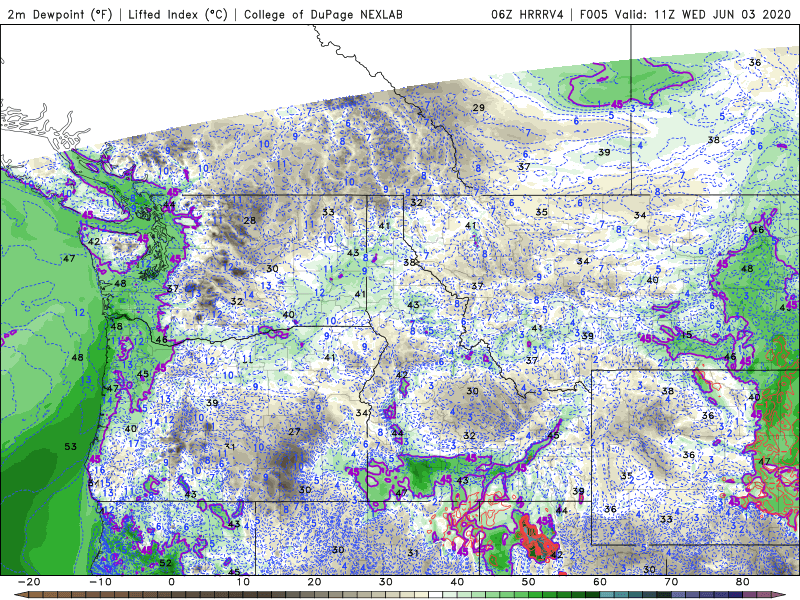Select the "College of DuPage NEXLAB" text
Viewport: 800px width, 600px height.
click(323, 14)
